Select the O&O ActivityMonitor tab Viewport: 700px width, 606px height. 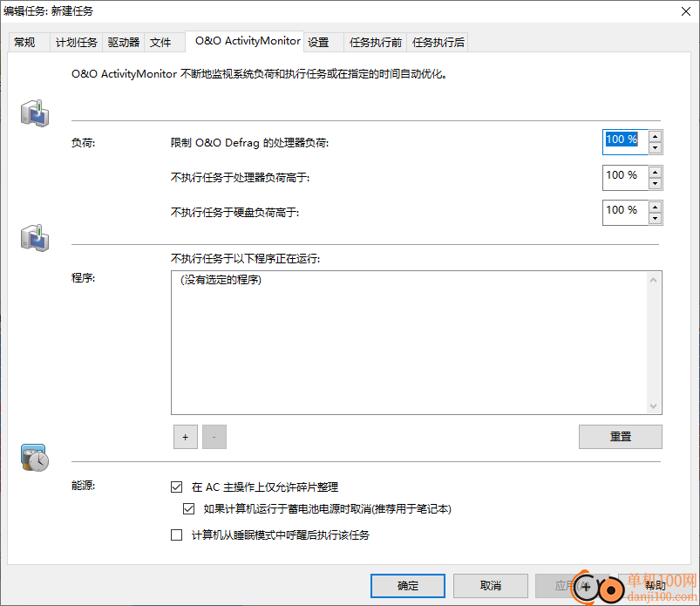[x=245, y=41]
